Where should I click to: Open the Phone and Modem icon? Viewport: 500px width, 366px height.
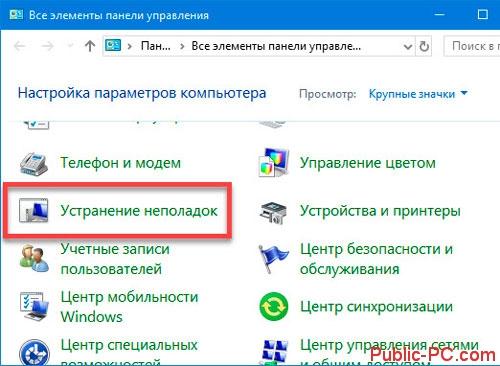34,163
